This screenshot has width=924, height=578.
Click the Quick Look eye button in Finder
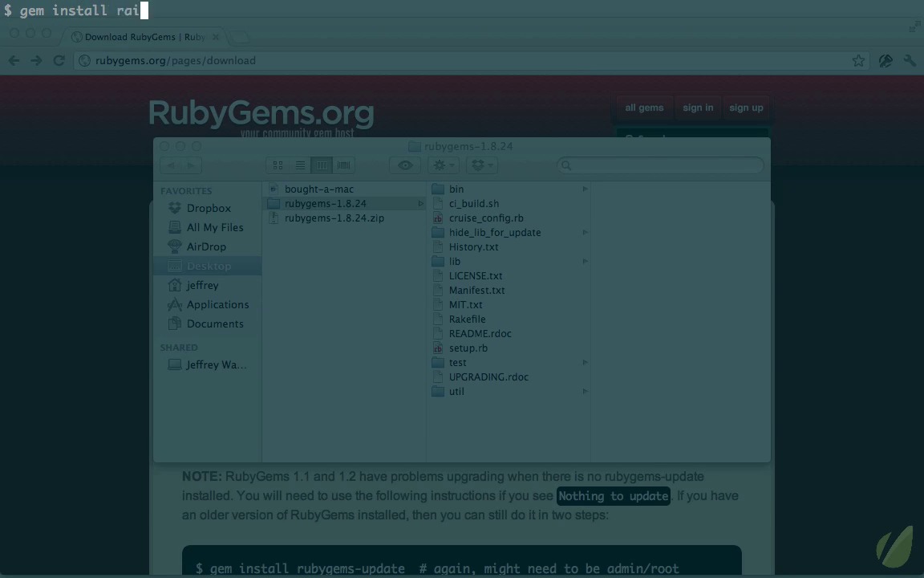pos(405,165)
